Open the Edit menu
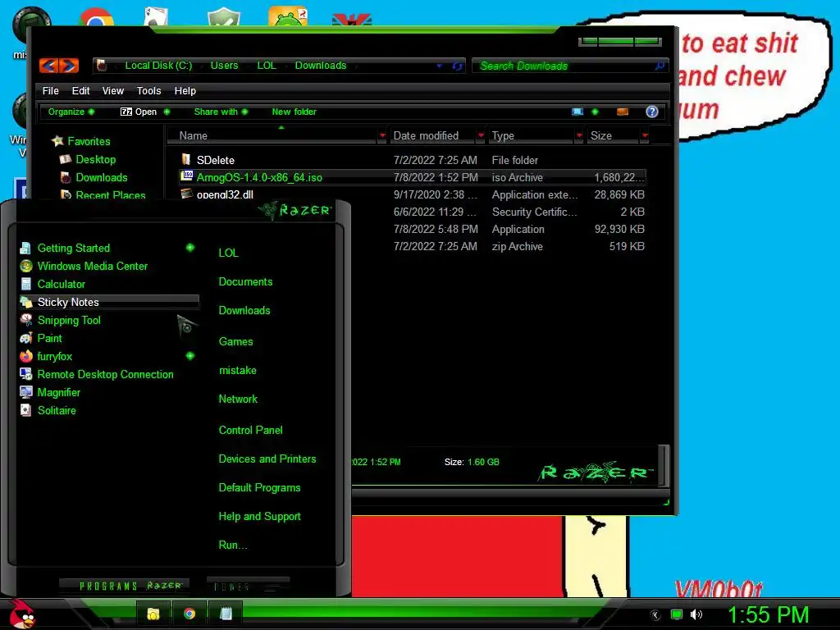840x630 pixels. 81,90
